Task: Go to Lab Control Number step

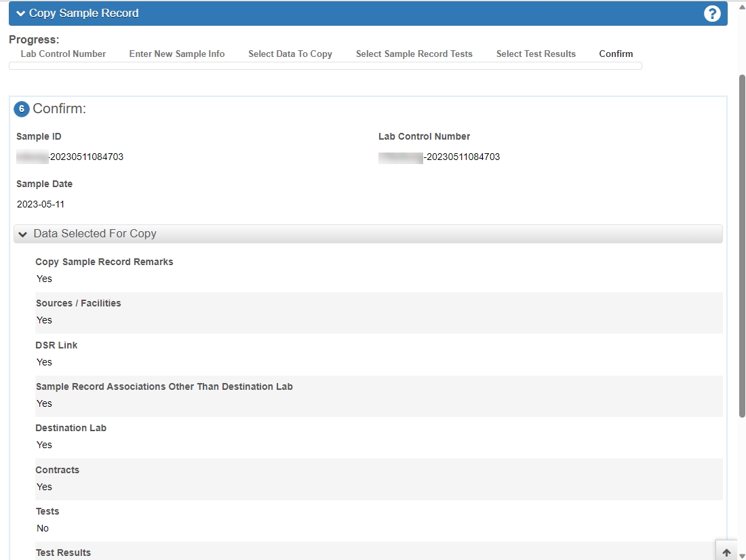Action: click(63, 54)
